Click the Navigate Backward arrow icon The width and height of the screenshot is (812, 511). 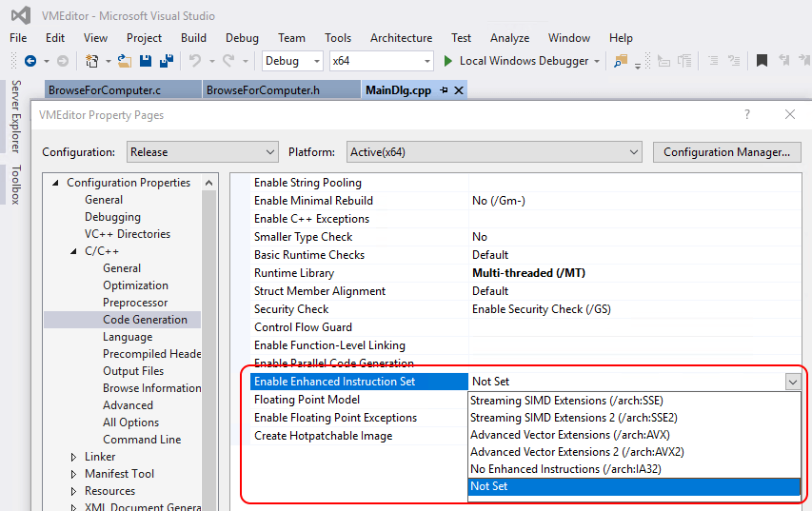pyautogui.click(x=30, y=61)
